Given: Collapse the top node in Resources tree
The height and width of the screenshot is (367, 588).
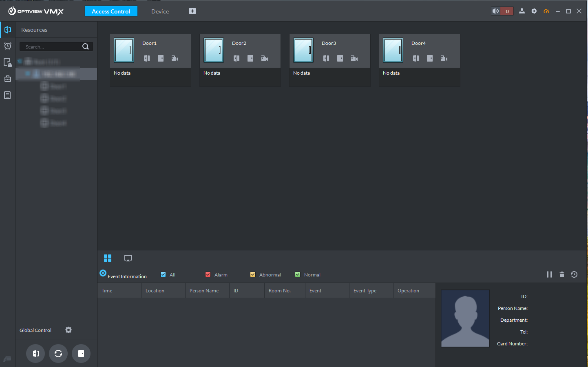Looking at the screenshot, I should [19, 61].
